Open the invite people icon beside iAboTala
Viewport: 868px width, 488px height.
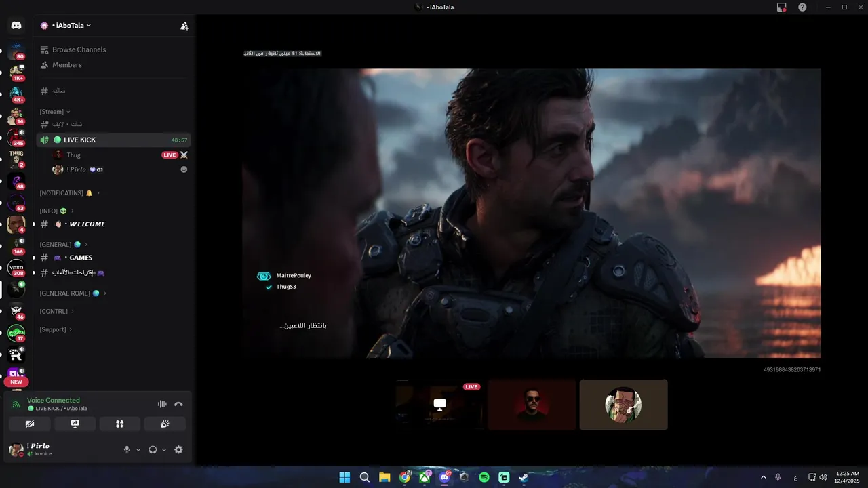pos(184,26)
